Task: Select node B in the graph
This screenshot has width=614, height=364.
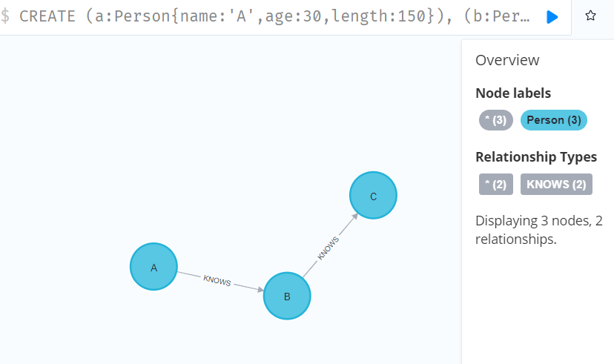Action: (287, 296)
